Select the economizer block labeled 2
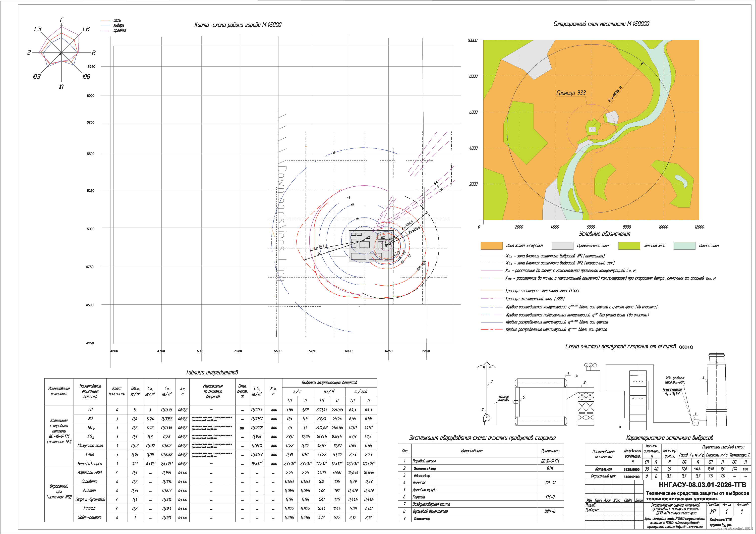 586,406
